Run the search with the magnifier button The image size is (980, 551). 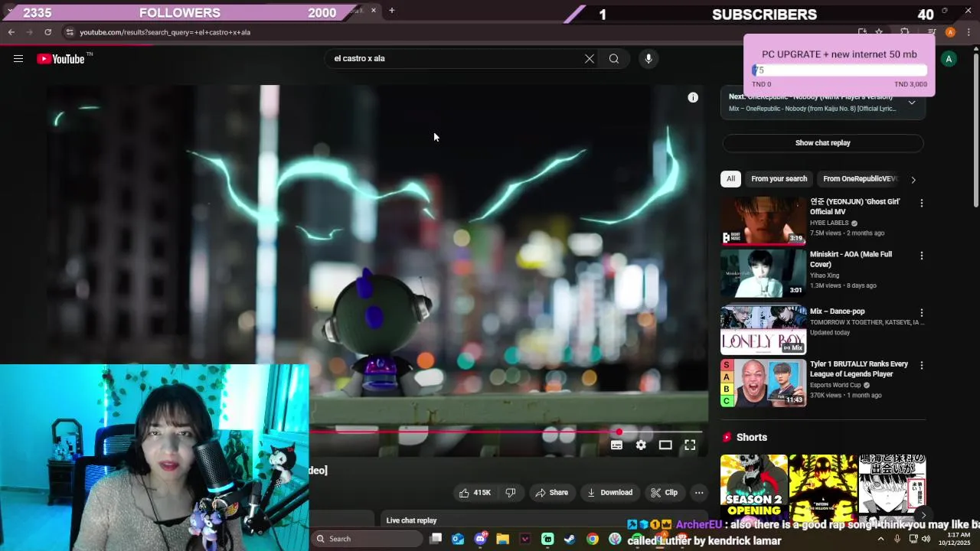click(614, 59)
